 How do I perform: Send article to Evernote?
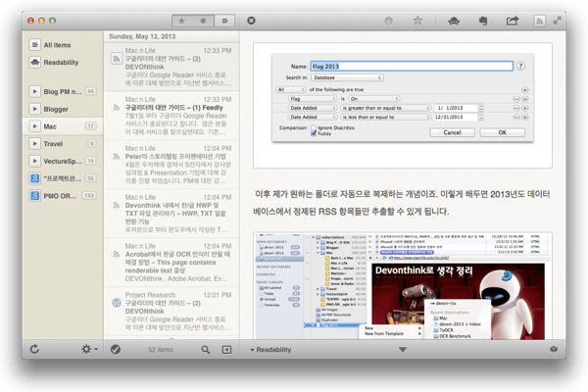pyautogui.click(x=483, y=20)
